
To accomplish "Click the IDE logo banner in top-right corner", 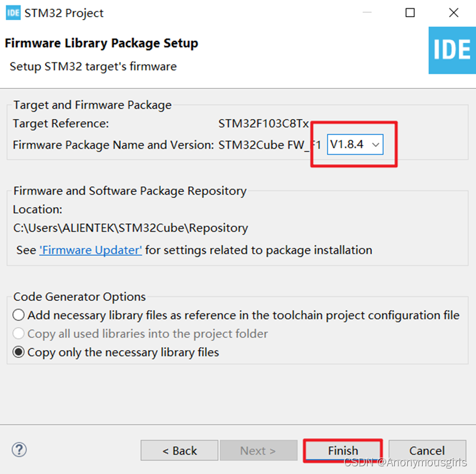I will pyautogui.click(x=452, y=50).
